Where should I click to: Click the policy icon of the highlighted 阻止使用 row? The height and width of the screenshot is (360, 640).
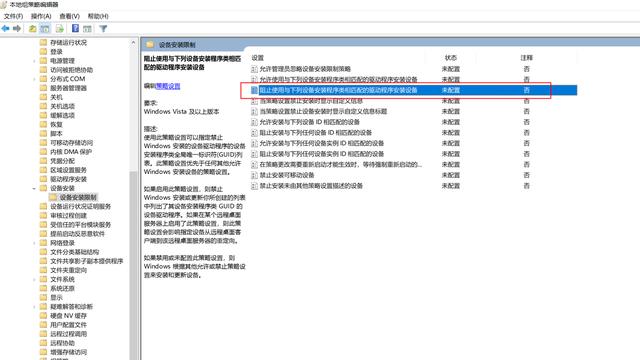pyautogui.click(x=254, y=90)
